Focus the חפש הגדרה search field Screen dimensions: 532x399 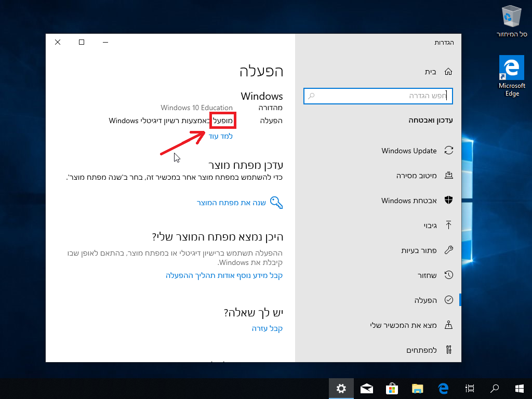[378, 96]
